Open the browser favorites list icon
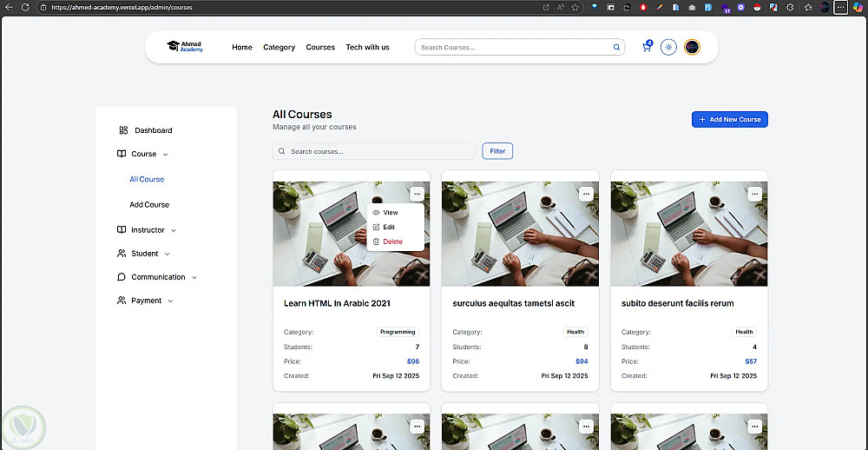This screenshot has width=868, height=450. 808,8
